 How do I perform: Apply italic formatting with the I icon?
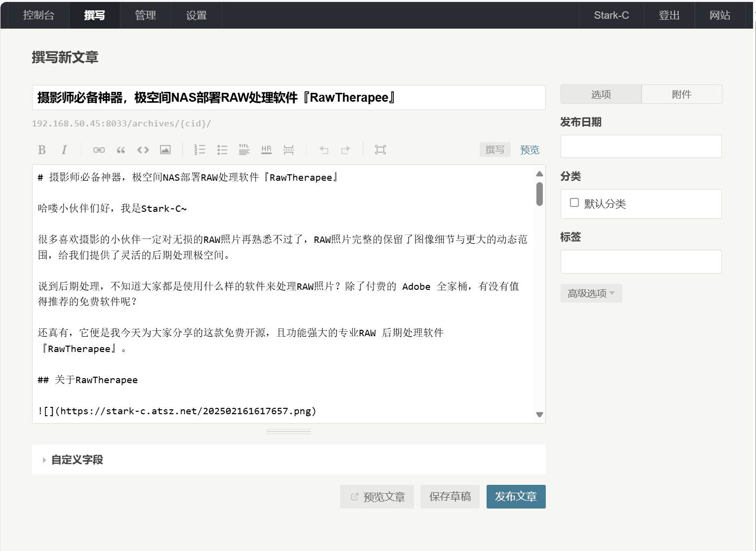pyautogui.click(x=64, y=150)
